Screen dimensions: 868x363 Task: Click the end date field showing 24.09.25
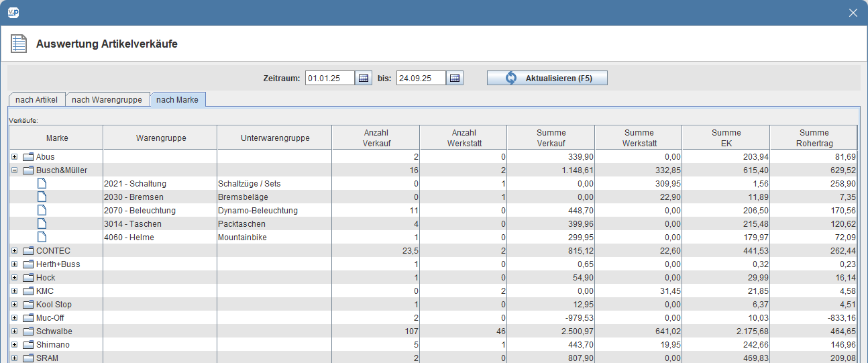click(421, 78)
